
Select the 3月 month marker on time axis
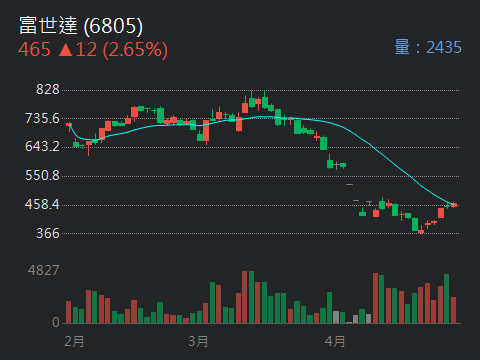click(x=198, y=342)
